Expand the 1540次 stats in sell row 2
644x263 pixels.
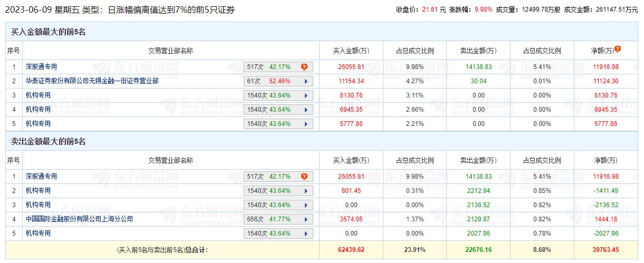coord(306,191)
